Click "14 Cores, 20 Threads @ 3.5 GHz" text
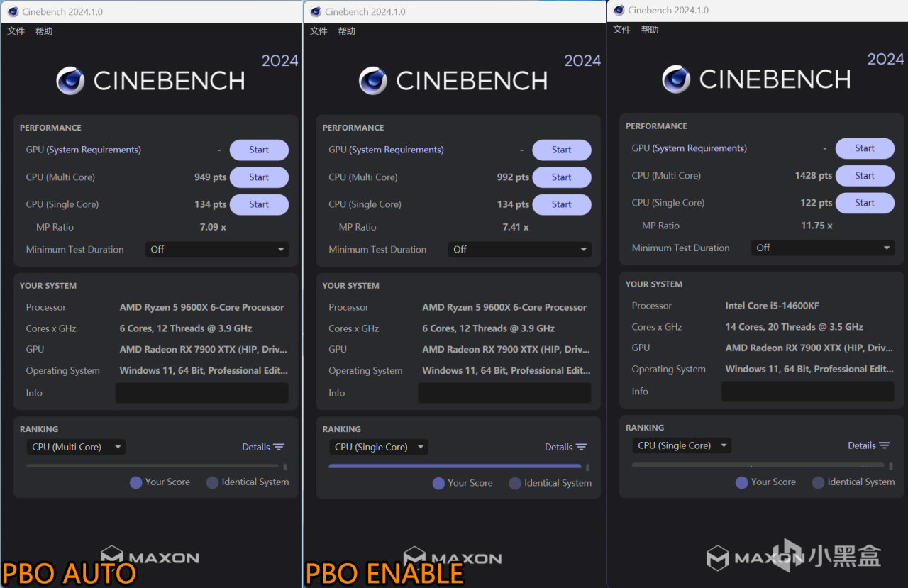Screen dimensions: 908x588 (794, 327)
